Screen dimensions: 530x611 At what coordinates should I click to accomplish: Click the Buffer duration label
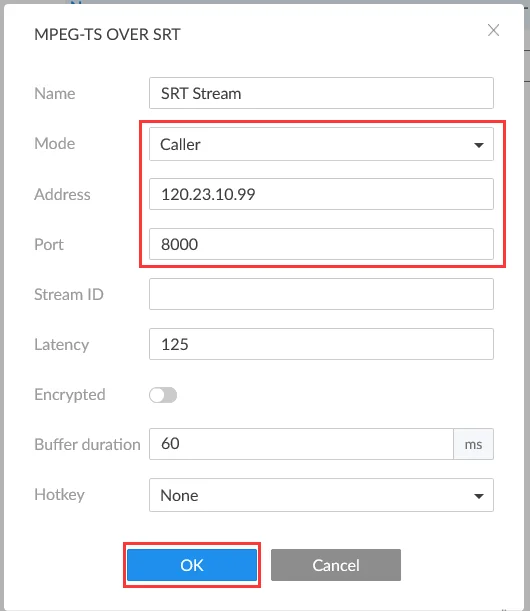(87, 444)
